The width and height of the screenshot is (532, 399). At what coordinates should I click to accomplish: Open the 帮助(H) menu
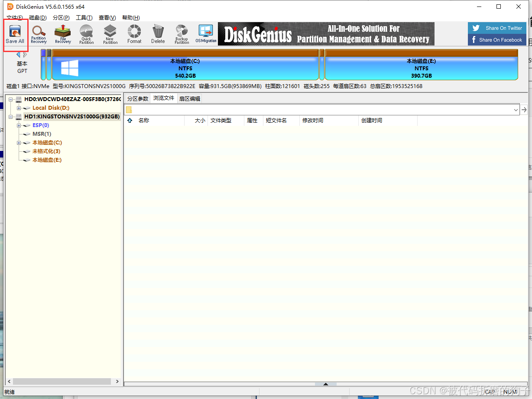[x=131, y=18]
